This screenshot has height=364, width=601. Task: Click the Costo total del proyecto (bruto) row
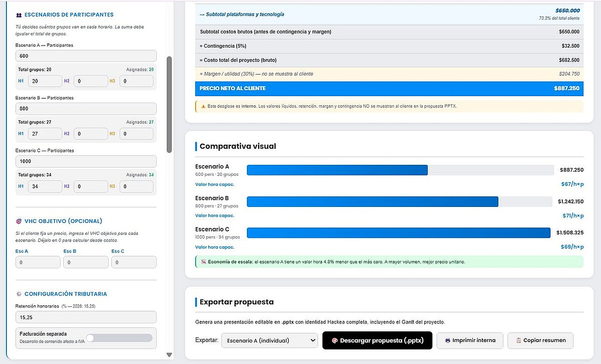click(x=389, y=60)
